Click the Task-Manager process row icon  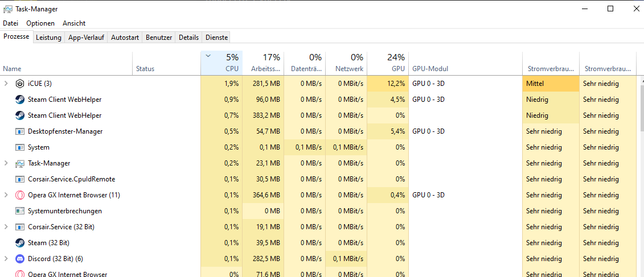click(20, 163)
